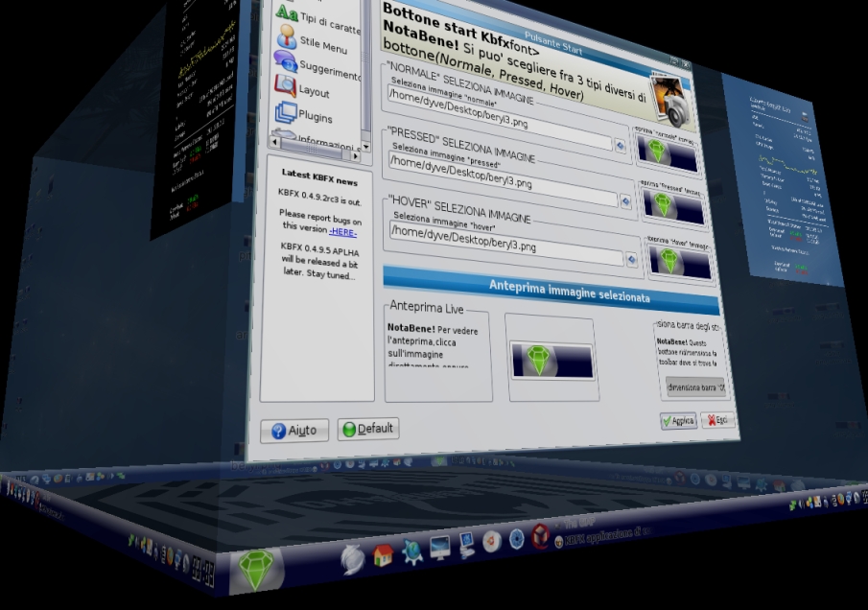Click the "Hover" button preview thumbnail
The height and width of the screenshot is (610, 868).
(680, 262)
